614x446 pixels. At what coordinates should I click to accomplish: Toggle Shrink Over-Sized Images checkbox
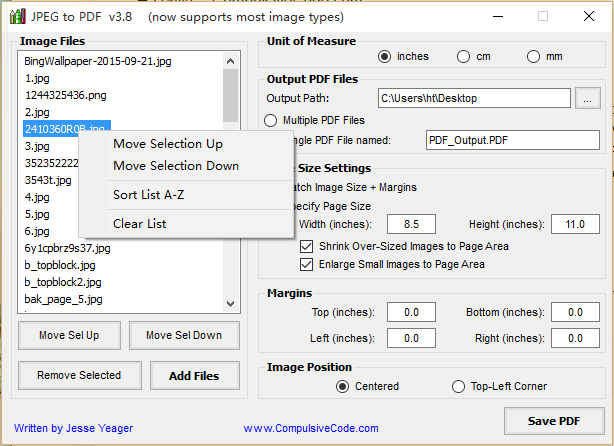coord(307,245)
